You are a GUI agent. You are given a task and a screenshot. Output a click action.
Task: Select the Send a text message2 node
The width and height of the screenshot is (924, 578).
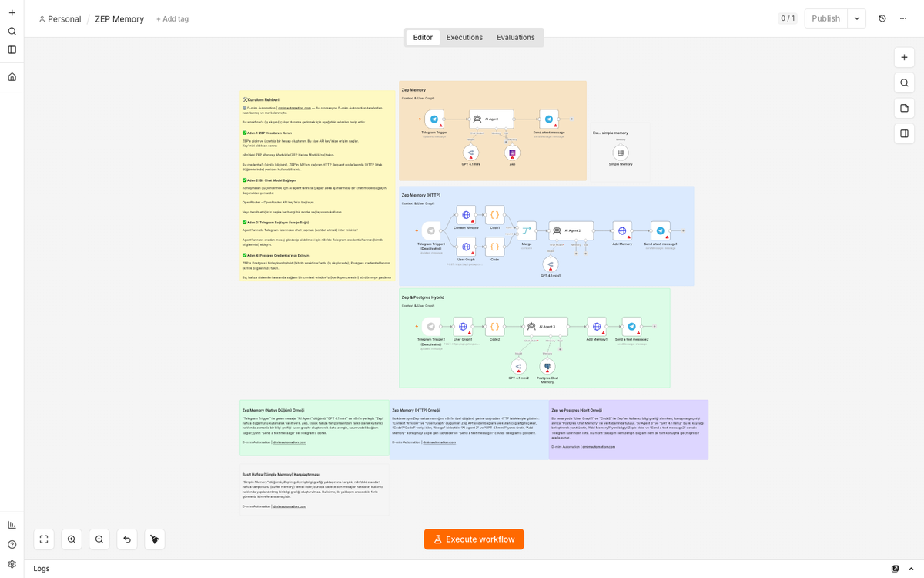click(x=632, y=327)
